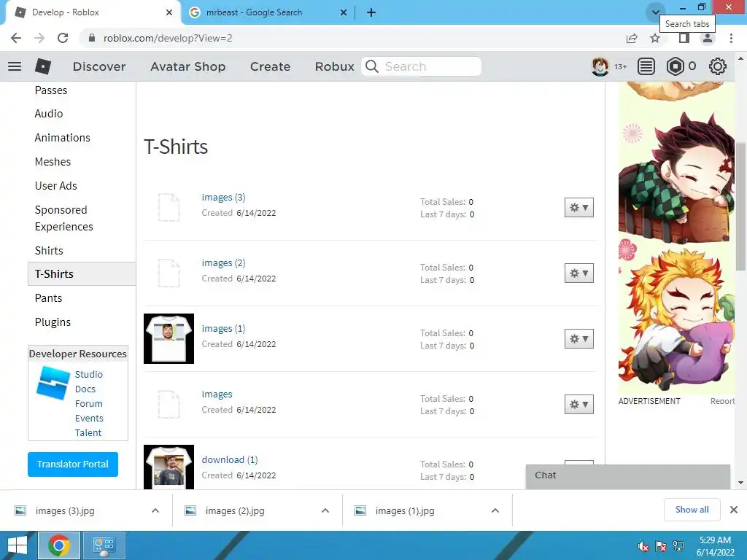Viewport: 747px width, 560px height.
Task: Click the share page icon in the address bar
Action: 632,38
